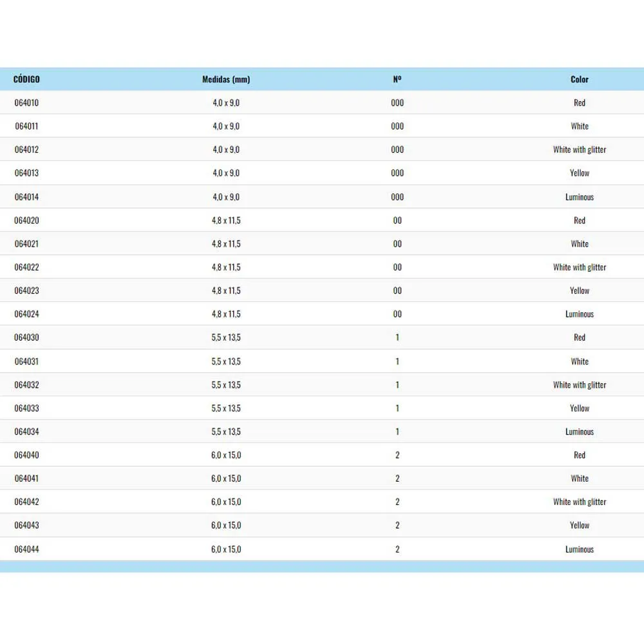
Task: Click the 6,0 x 15,0 size for 064042
Action: 226,502
